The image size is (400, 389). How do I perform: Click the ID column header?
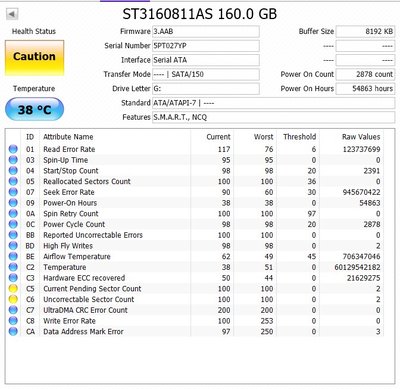point(30,137)
